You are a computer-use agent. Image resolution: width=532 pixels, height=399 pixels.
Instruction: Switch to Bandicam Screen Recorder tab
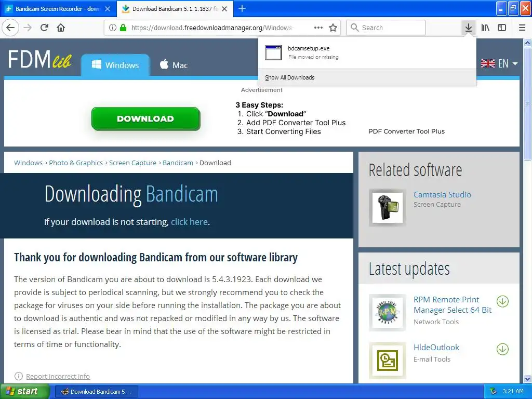tap(58, 9)
